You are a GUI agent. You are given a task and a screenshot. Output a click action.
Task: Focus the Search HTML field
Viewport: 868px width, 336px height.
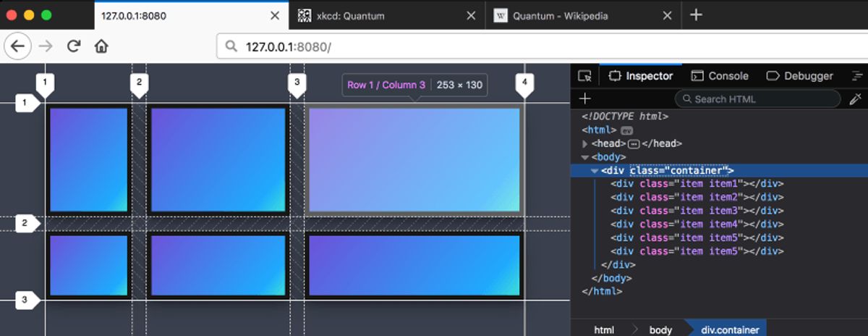point(757,98)
